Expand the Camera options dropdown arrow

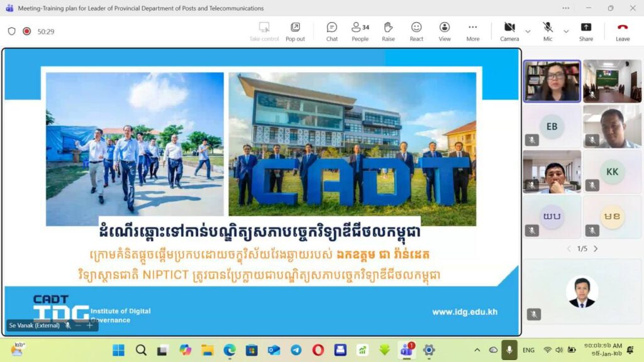pyautogui.click(x=528, y=31)
